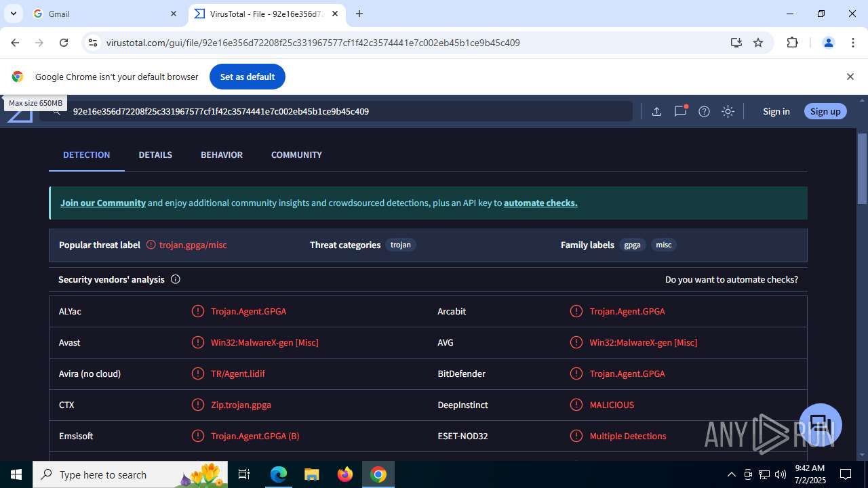
Task: Click the MALICIOUS result for DeepInstinct
Action: pyautogui.click(x=612, y=405)
